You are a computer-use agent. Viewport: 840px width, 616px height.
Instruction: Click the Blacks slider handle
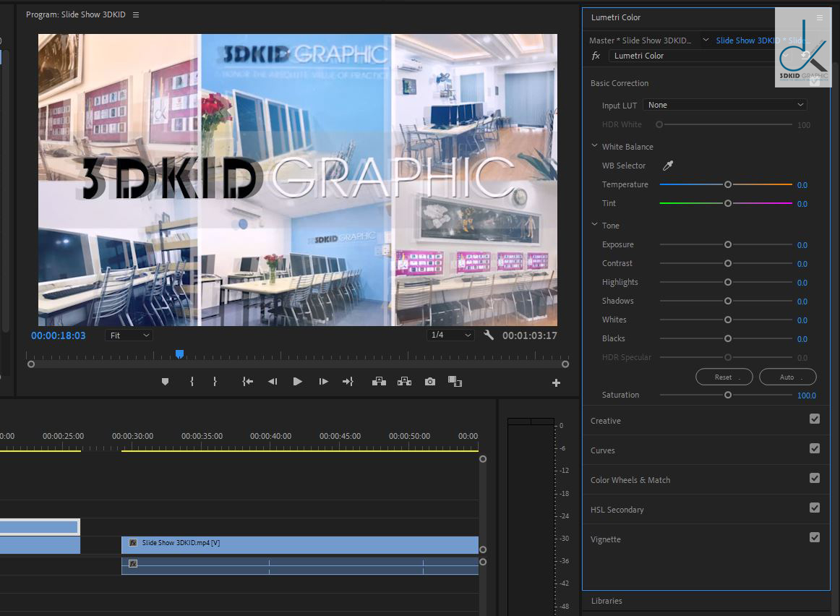point(727,338)
